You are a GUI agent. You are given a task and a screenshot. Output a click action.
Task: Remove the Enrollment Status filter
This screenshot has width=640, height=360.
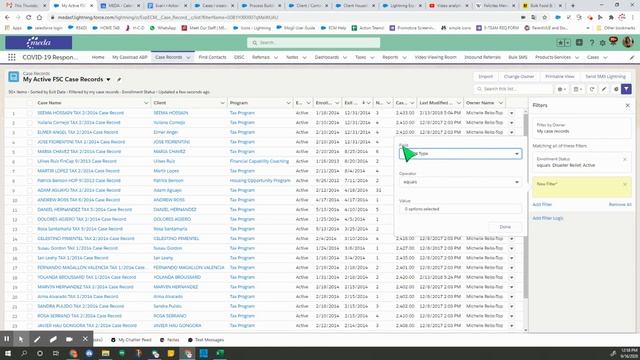624,160
